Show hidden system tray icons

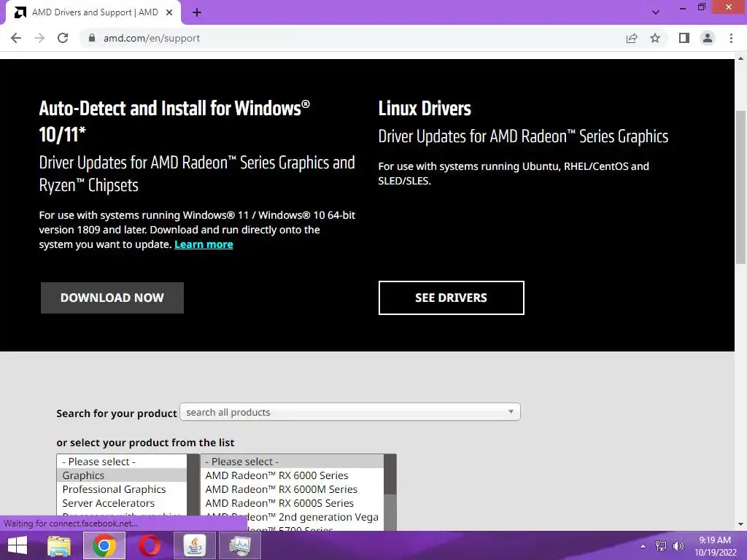(x=643, y=546)
